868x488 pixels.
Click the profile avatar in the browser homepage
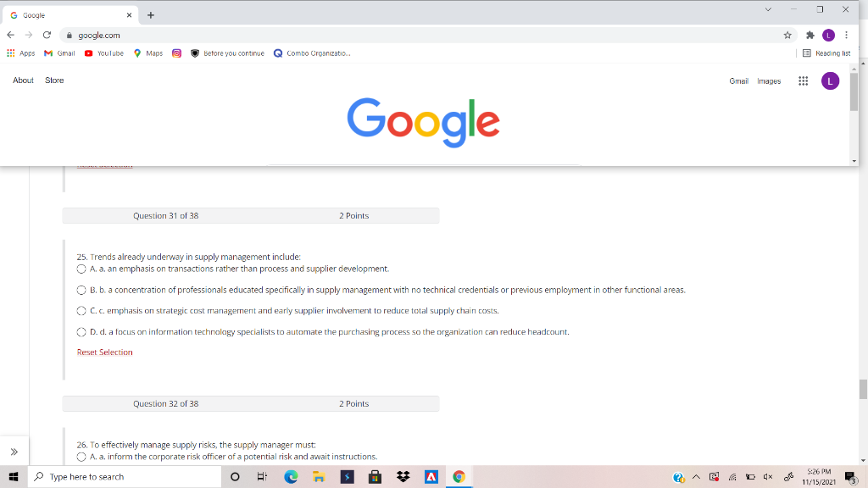coord(830,80)
